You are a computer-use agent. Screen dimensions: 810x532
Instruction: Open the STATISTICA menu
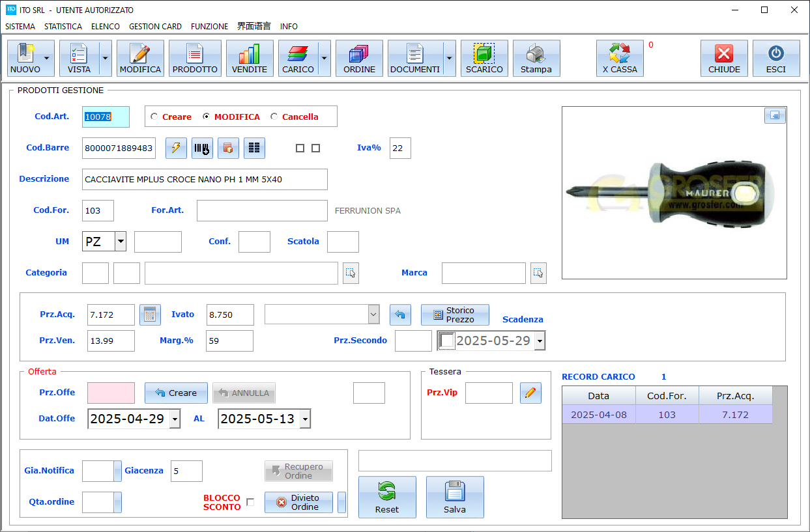[x=63, y=27]
